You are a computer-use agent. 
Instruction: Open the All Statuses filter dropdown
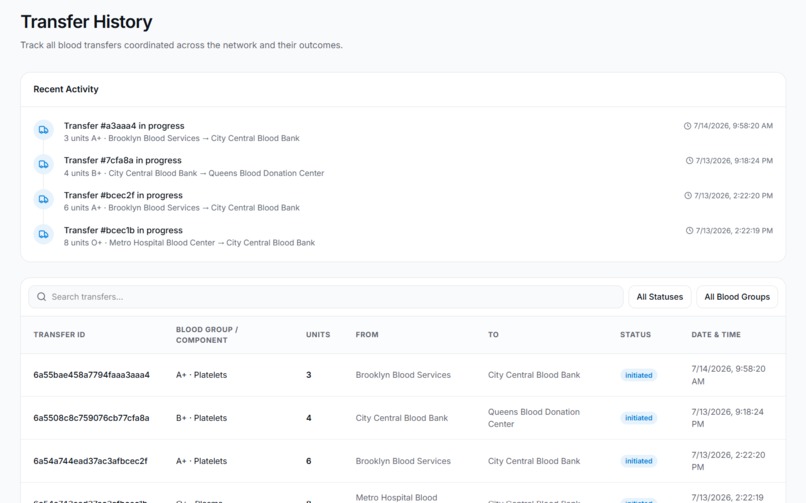pyautogui.click(x=660, y=297)
